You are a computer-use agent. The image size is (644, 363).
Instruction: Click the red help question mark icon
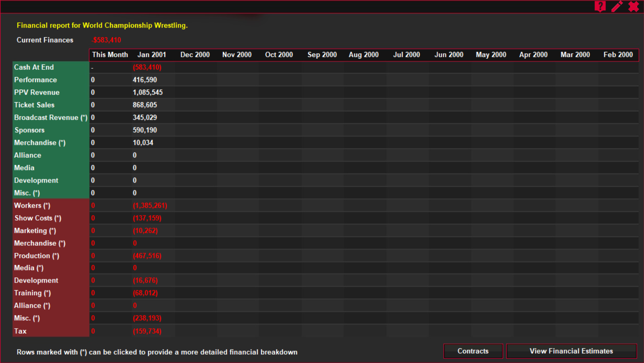(600, 6)
